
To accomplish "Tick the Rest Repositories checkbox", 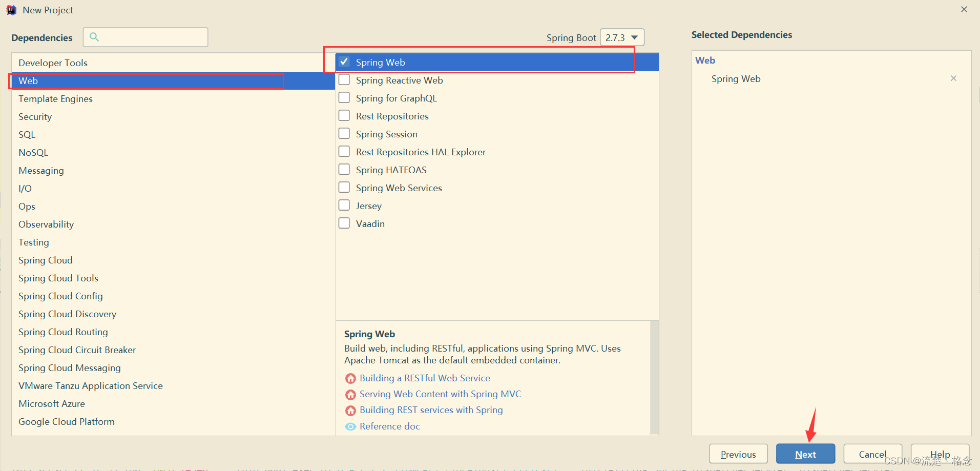I will (344, 115).
